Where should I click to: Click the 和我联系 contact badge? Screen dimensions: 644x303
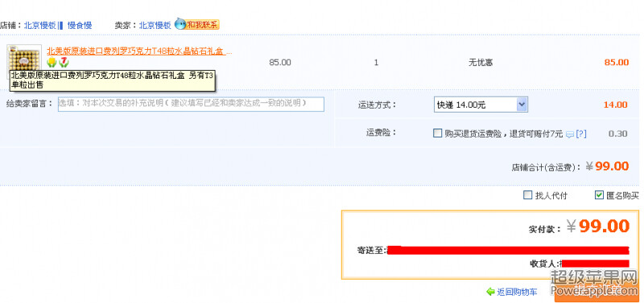[203, 25]
